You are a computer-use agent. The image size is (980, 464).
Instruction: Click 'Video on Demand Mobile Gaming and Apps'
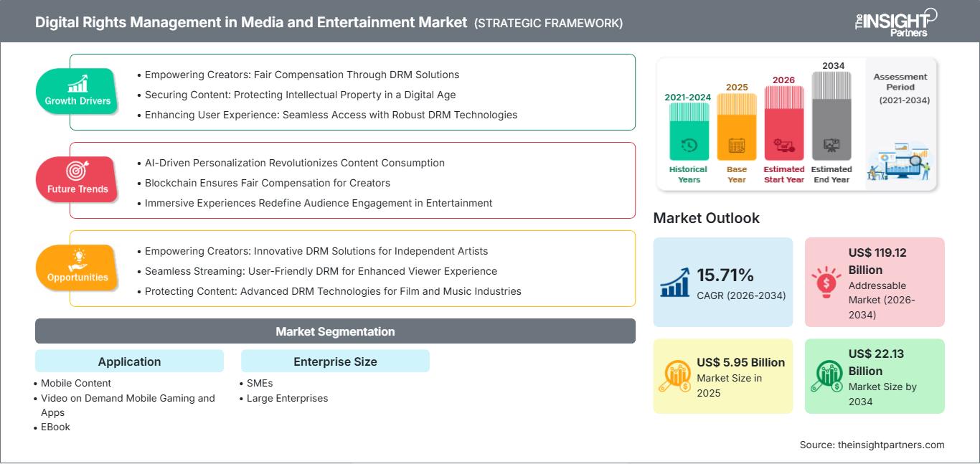(x=128, y=405)
